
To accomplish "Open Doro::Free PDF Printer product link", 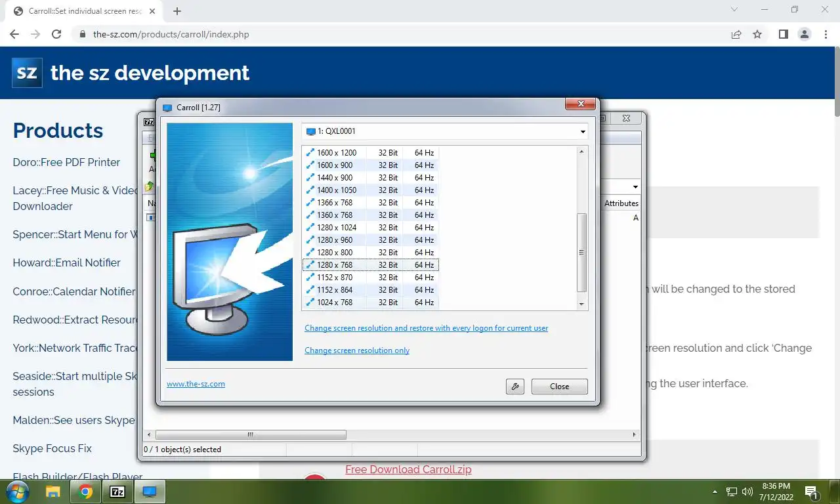I will coord(66,162).
